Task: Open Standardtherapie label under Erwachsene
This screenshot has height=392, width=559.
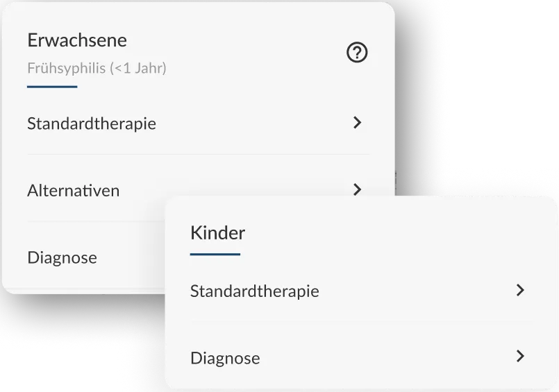Action: point(92,123)
